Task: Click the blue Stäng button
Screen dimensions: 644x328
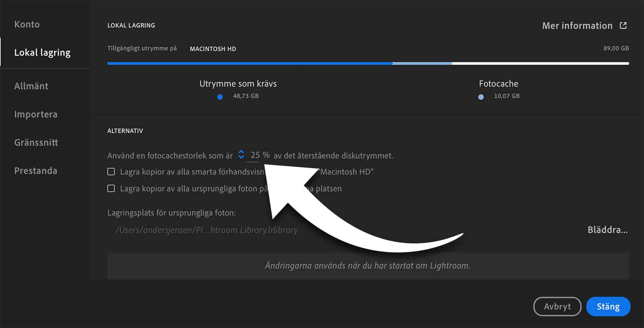Action: tap(608, 306)
